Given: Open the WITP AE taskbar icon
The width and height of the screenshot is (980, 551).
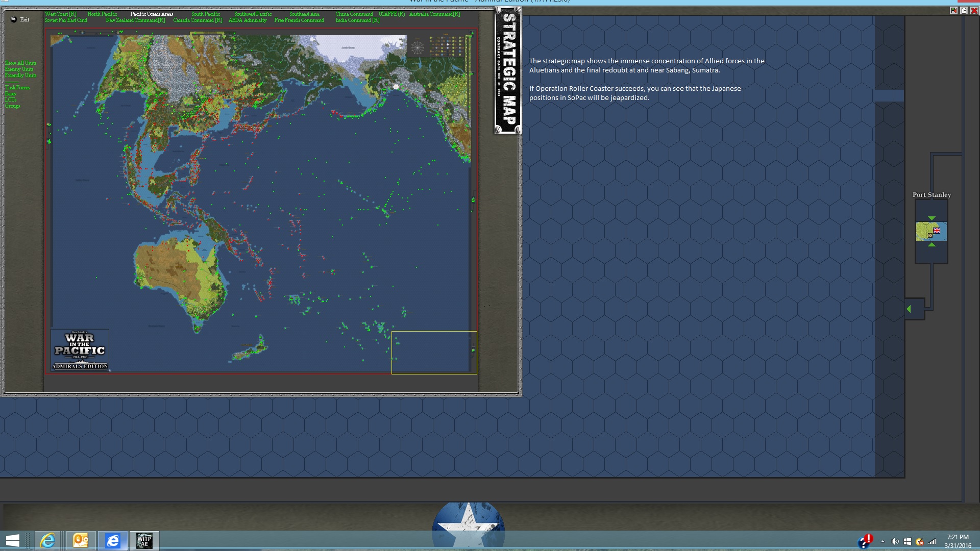Looking at the screenshot, I should (144, 541).
